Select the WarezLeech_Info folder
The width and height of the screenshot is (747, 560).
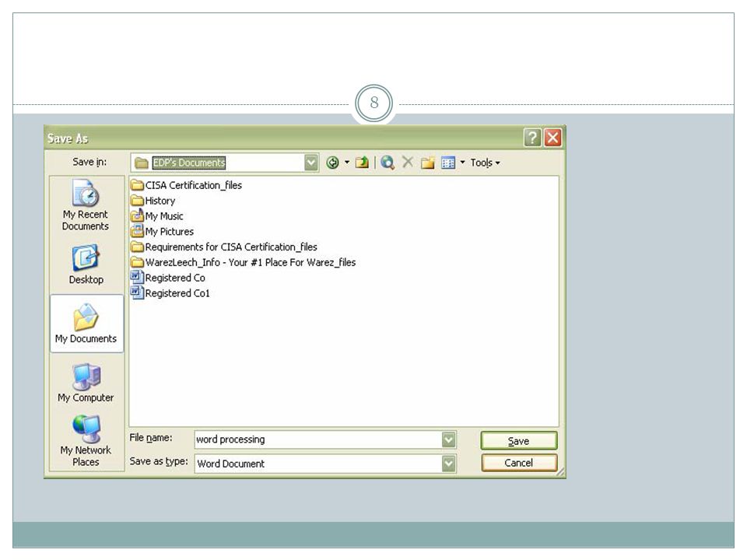click(243, 262)
